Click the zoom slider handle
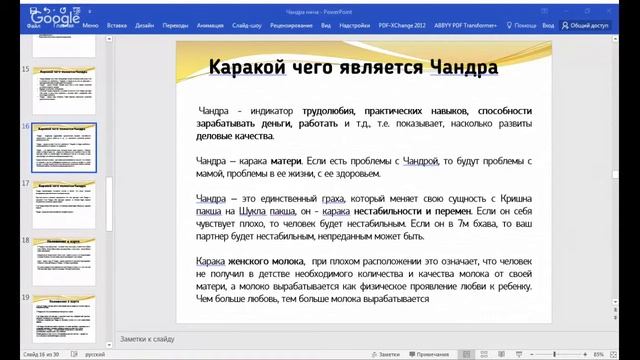This screenshot has width=640, height=360. click(555, 354)
